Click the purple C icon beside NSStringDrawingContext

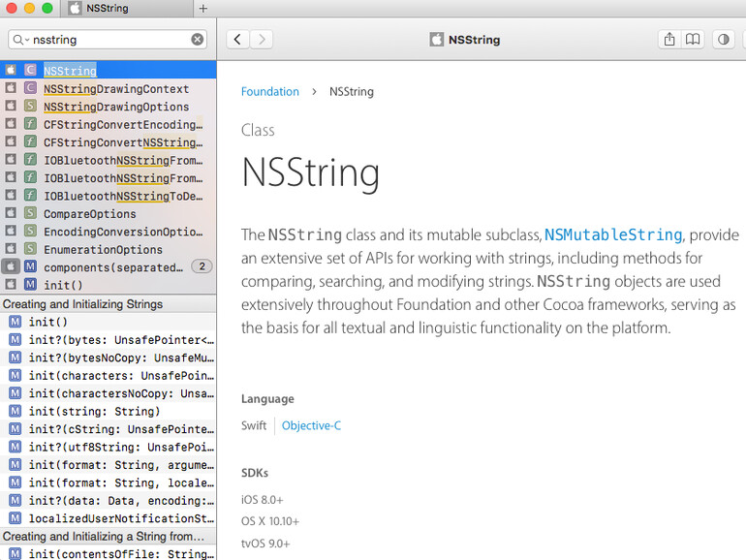(30, 88)
